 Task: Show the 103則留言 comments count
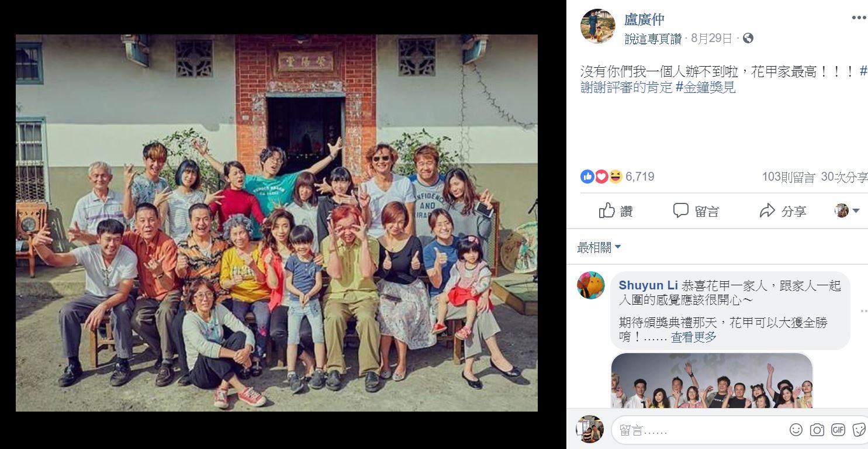(x=789, y=177)
